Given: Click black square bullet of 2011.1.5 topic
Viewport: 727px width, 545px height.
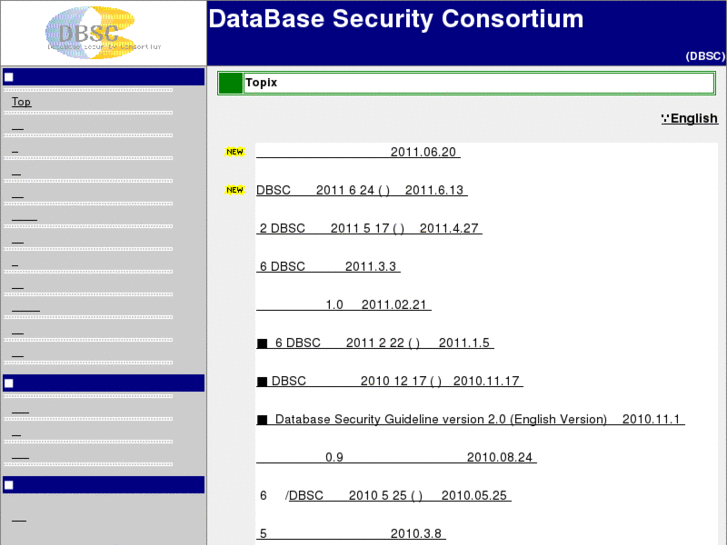Looking at the screenshot, I should pos(262,343).
